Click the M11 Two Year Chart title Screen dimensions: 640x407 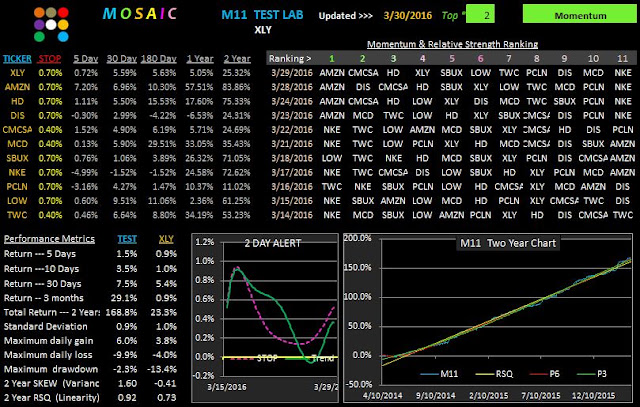[508, 243]
